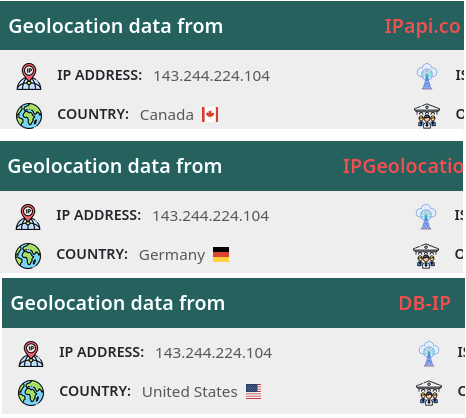Click the organization people icon in DB-IP section
The width and height of the screenshot is (466, 418).
click(x=429, y=393)
